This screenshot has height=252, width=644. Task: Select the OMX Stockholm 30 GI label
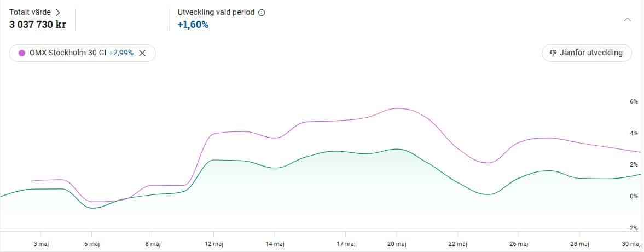67,53
